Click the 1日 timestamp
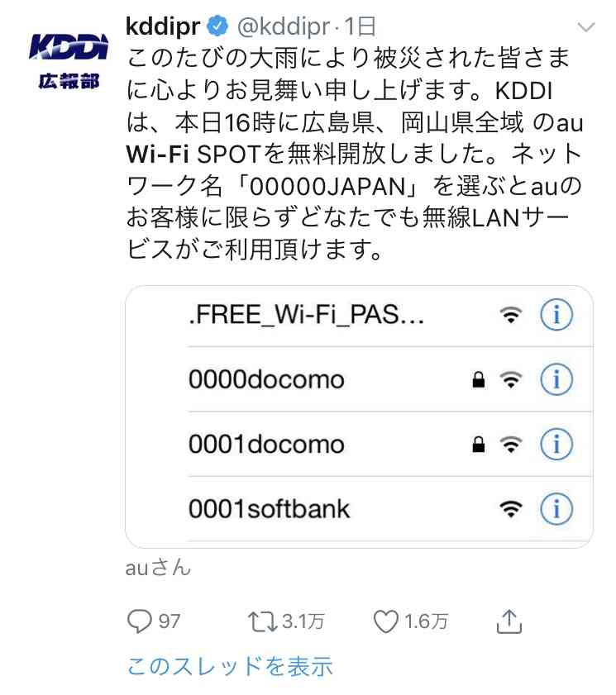 pos(360,26)
